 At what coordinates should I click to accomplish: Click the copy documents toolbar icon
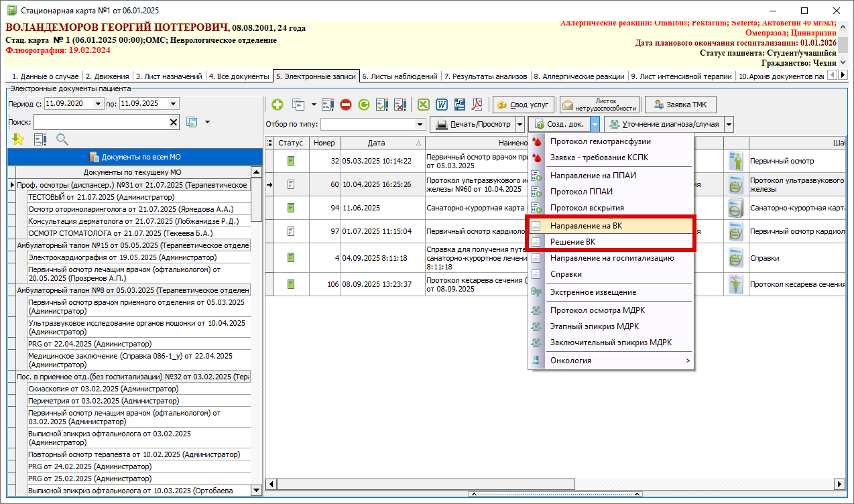point(298,105)
